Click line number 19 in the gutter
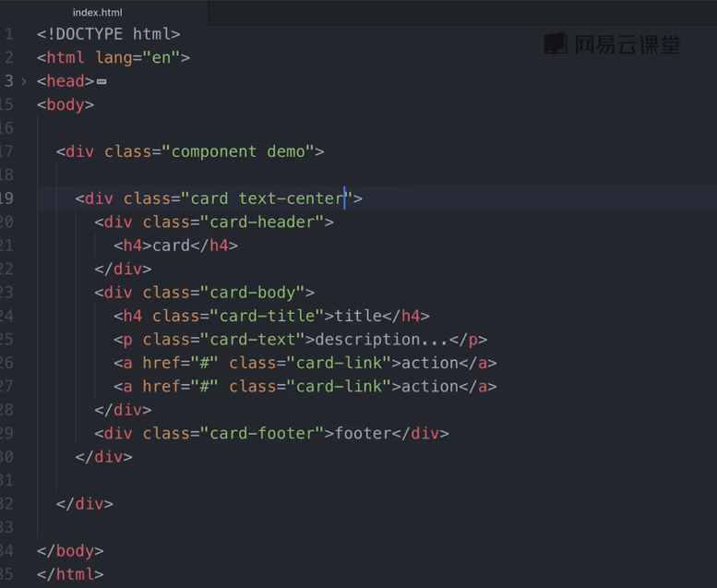717x588 pixels. pos(6,198)
